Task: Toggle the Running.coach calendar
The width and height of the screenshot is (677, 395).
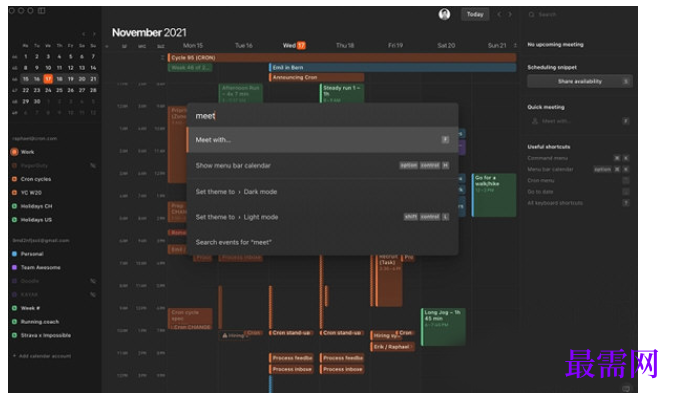Action: pos(14,322)
